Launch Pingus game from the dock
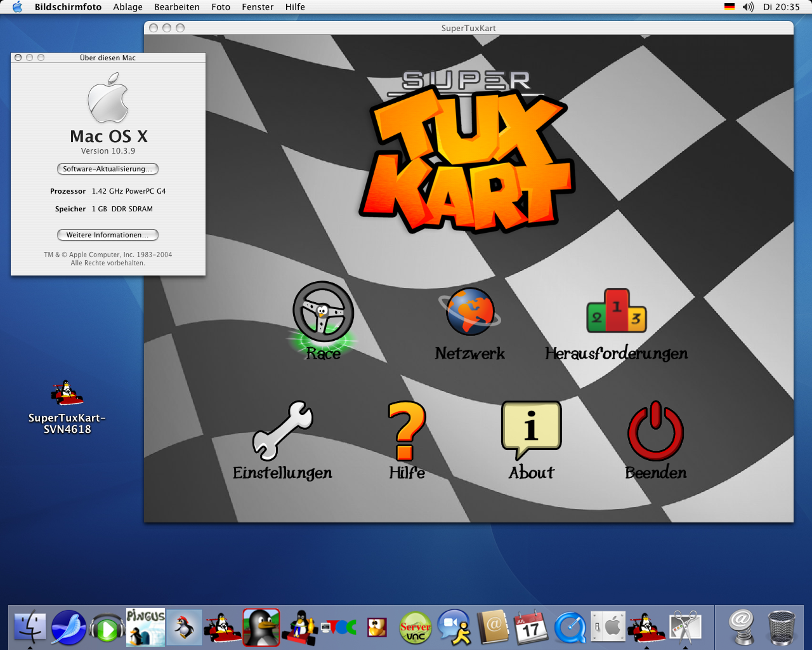This screenshot has width=812, height=650. (145, 627)
